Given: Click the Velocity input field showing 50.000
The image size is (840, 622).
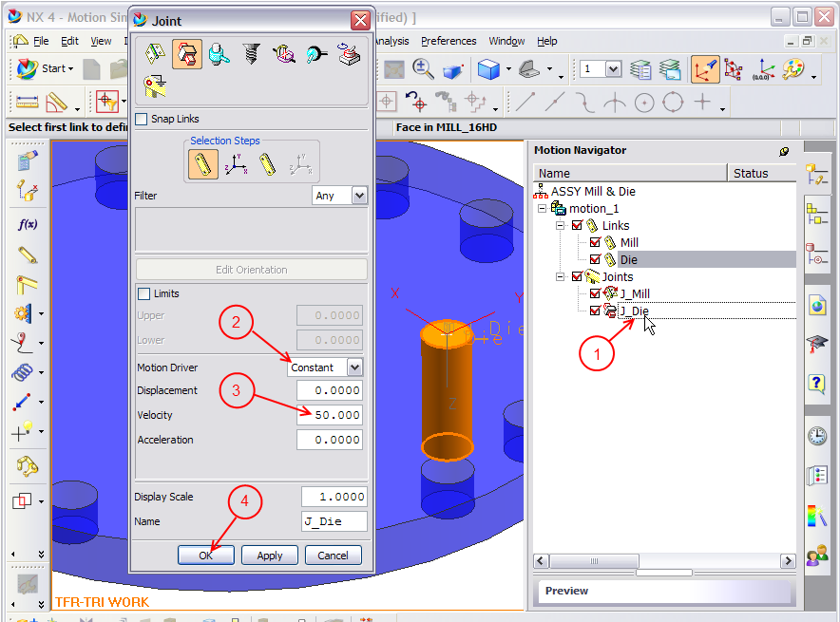Looking at the screenshot, I should 329,415.
